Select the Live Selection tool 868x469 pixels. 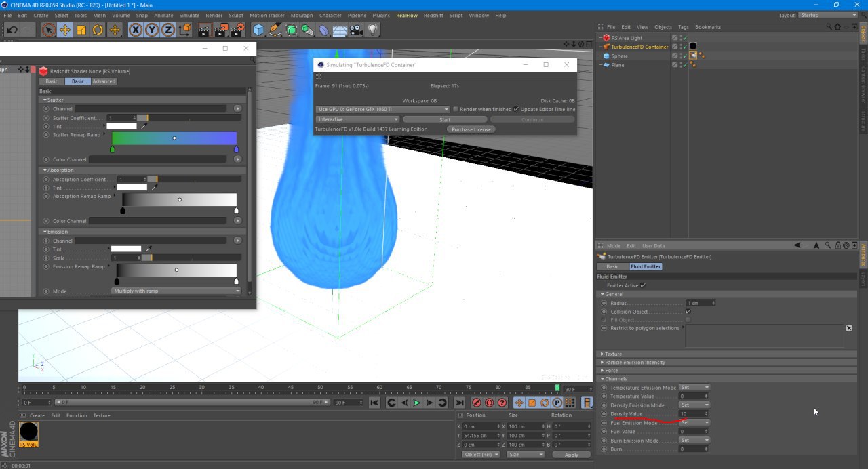click(48, 30)
